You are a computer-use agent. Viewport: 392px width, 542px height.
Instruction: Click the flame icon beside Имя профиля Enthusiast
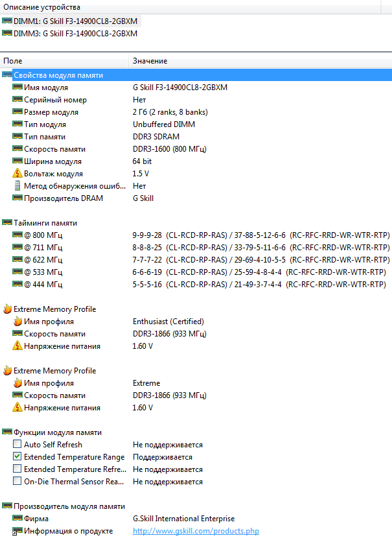[x=17, y=321]
